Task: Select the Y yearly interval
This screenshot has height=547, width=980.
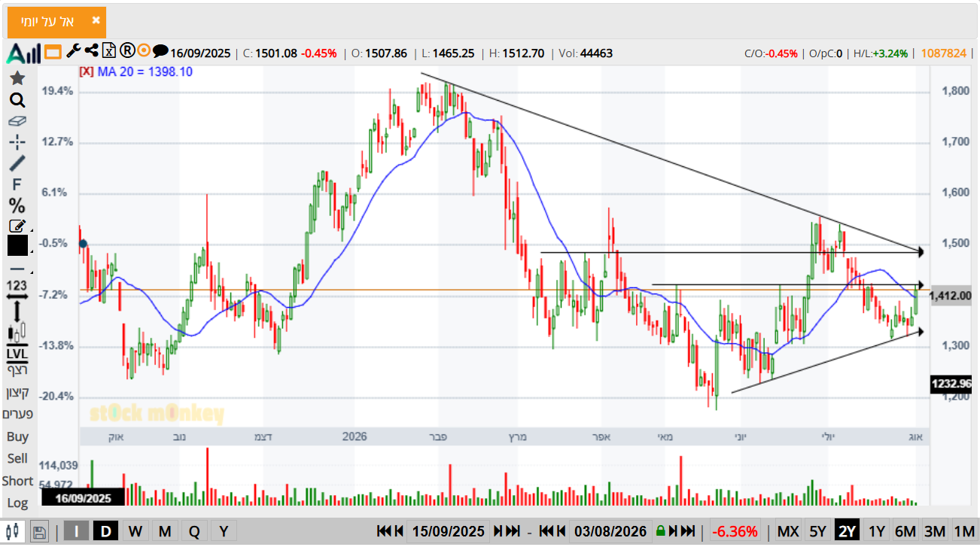Action: pos(224,531)
